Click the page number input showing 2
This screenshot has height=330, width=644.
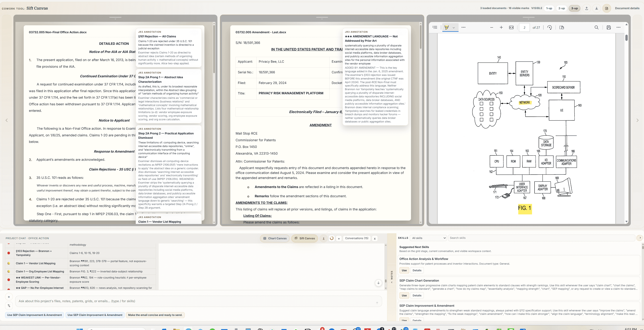point(524,27)
